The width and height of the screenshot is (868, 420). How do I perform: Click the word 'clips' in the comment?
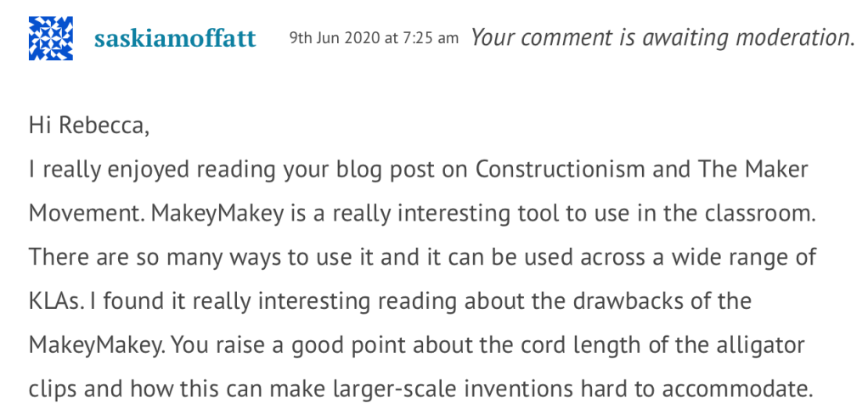(x=51, y=389)
